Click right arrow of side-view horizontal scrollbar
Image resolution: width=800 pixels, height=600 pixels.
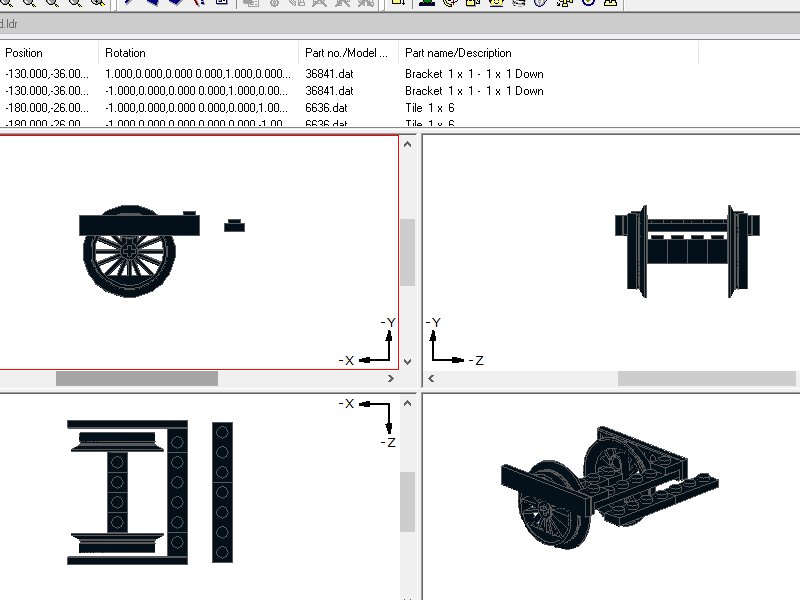coord(391,379)
